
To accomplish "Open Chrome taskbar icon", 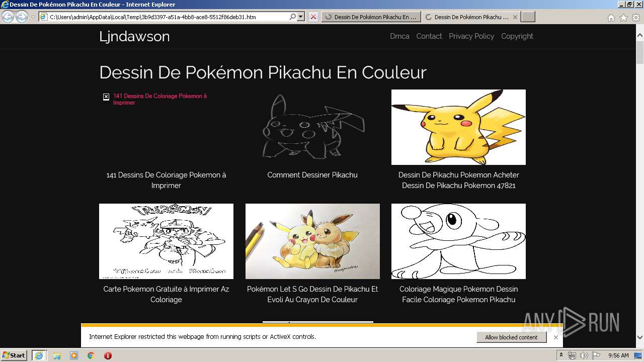I will click(91, 355).
